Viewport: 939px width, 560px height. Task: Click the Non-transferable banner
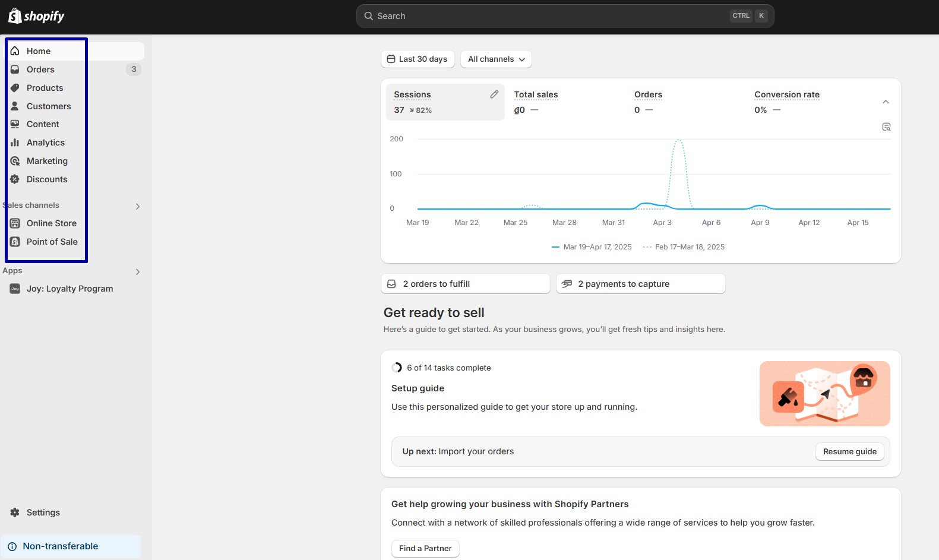(x=71, y=546)
